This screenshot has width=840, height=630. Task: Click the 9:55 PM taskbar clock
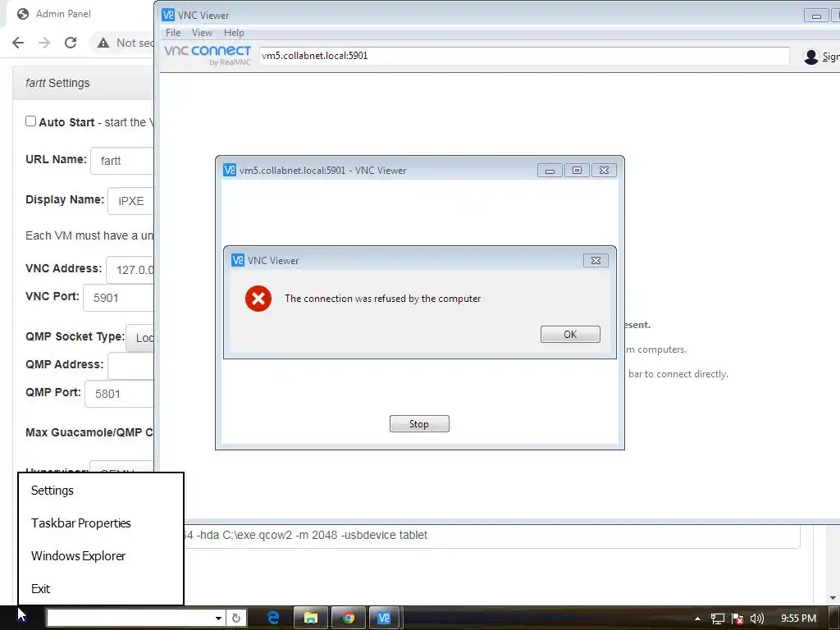(x=798, y=619)
